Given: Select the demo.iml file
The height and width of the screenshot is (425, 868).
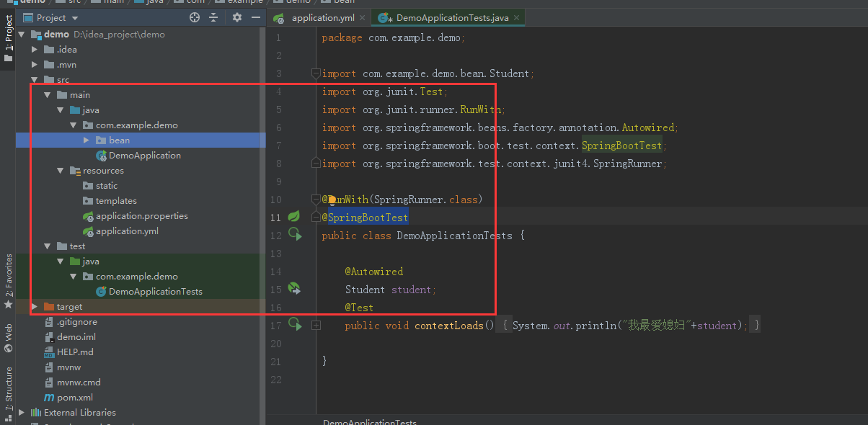Looking at the screenshot, I should pyautogui.click(x=76, y=336).
